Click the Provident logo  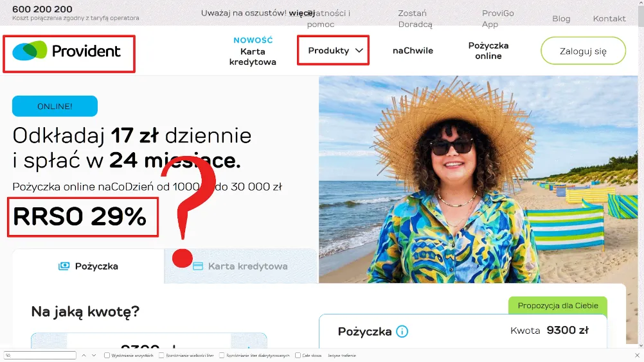(67, 51)
